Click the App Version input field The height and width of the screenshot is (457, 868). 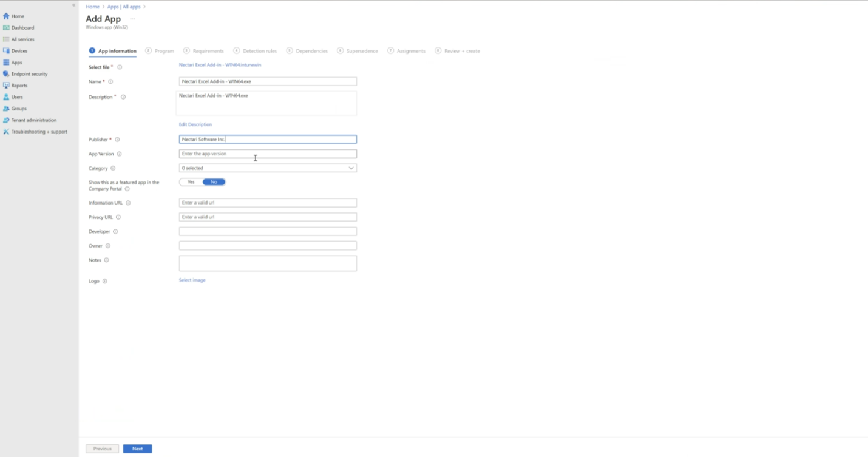tap(267, 154)
